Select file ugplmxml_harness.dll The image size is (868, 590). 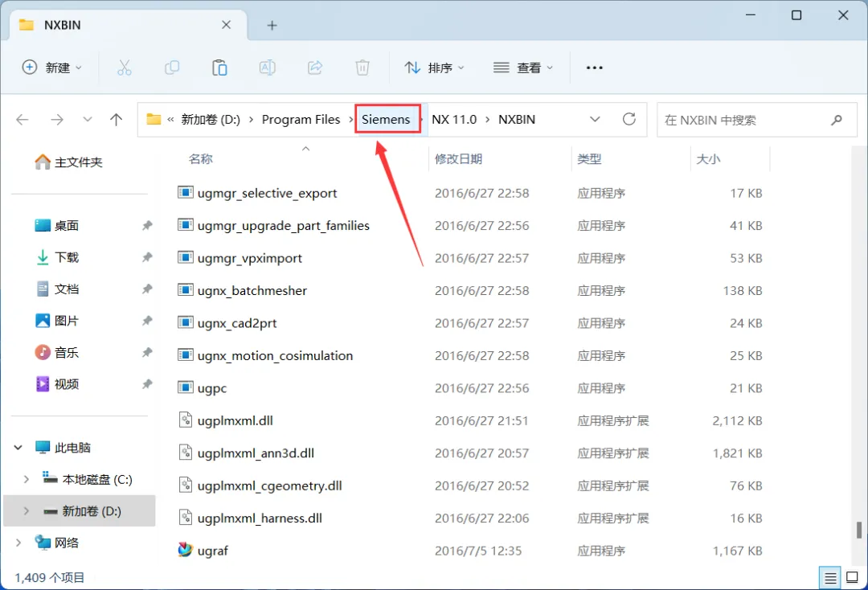(260, 518)
